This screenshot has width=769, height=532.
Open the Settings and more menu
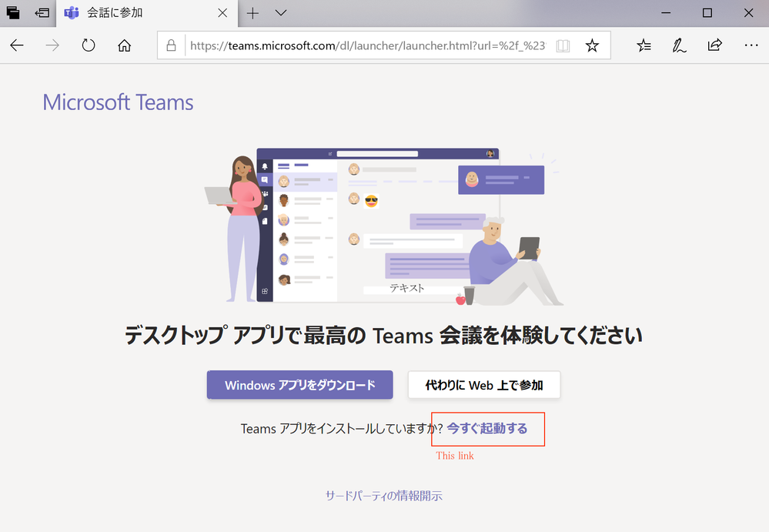pos(751,46)
